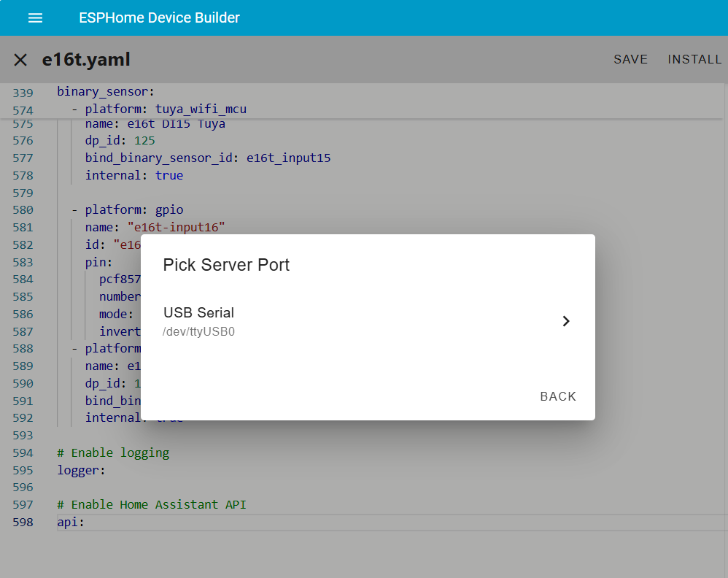Screen dimensions: 728x578
Task: Click the e16t.yaml file name heading
Action: 86,60
